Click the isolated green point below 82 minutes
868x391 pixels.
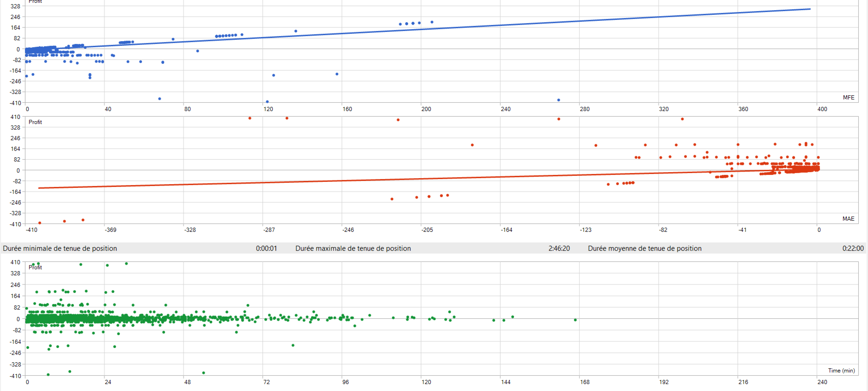point(293,345)
